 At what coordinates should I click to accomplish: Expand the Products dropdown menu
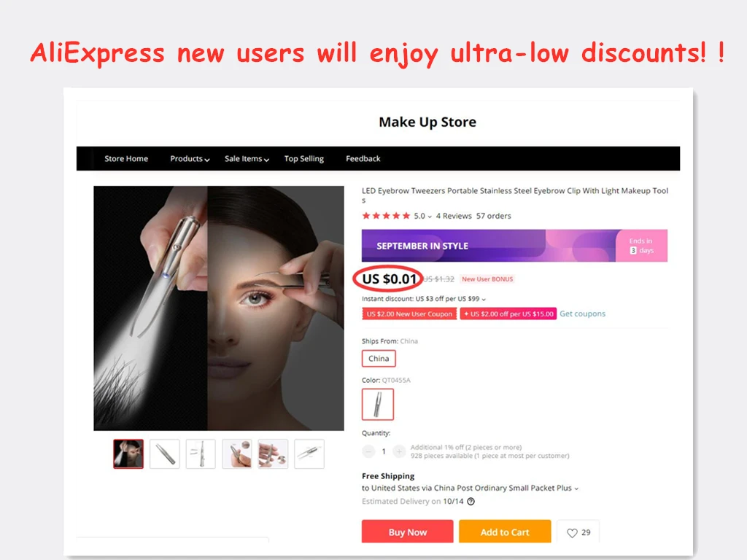click(x=190, y=158)
